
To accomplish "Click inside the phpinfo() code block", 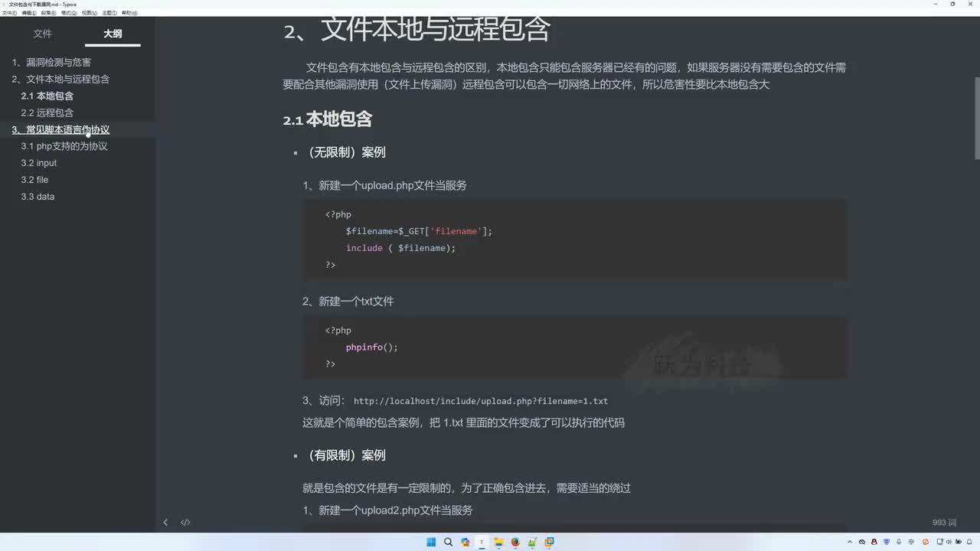I will click(575, 347).
